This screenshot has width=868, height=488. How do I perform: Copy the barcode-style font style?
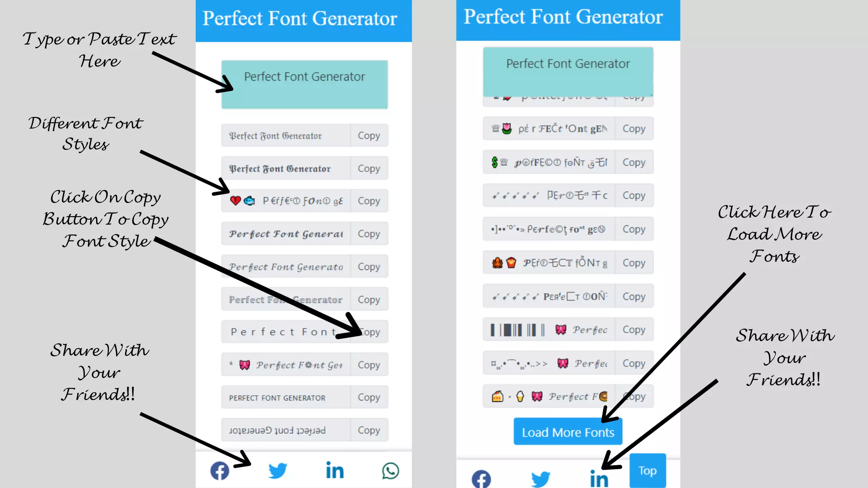coord(634,330)
